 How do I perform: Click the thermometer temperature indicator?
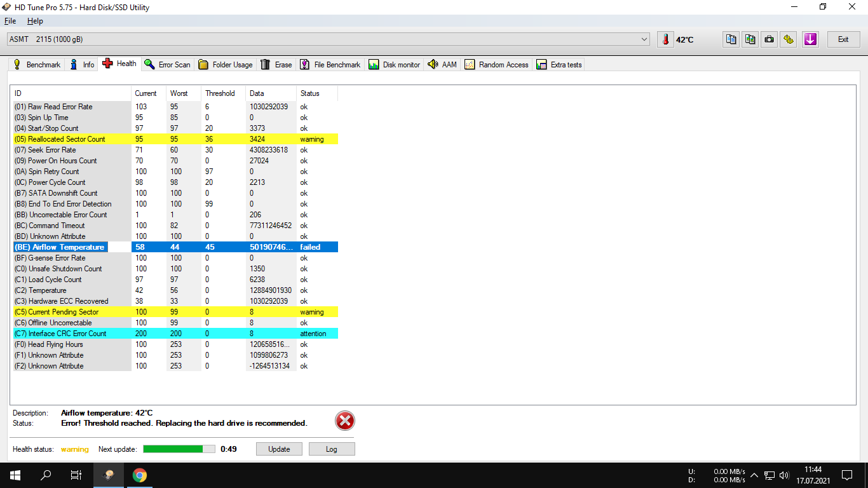[665, 39]
